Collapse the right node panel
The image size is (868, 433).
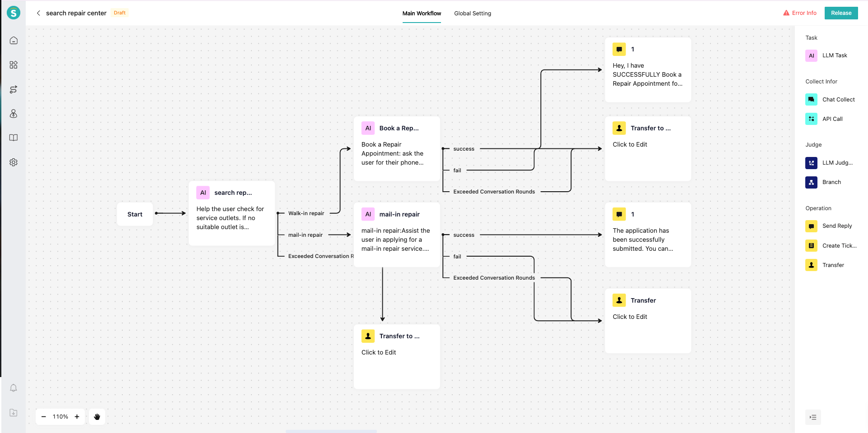coord(812,417)
